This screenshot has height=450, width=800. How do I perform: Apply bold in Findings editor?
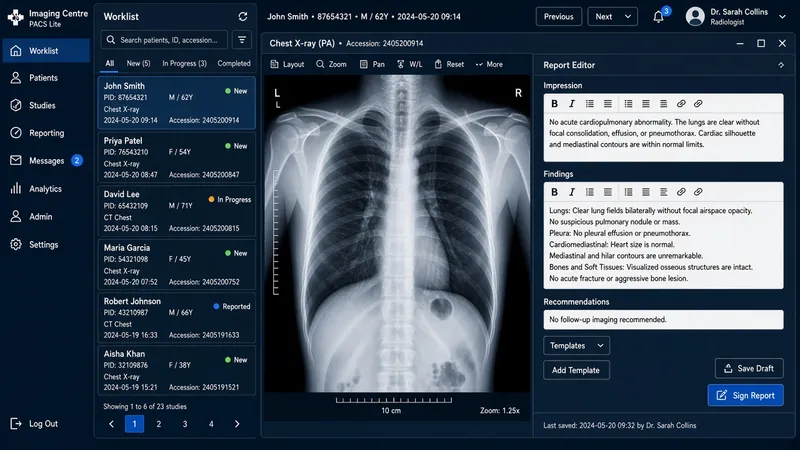555,192
